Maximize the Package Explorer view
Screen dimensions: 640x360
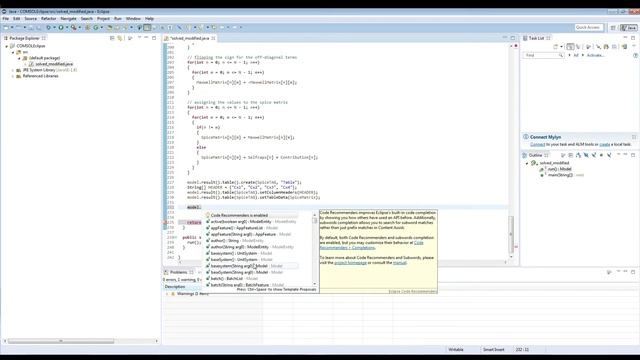[154, 38]
